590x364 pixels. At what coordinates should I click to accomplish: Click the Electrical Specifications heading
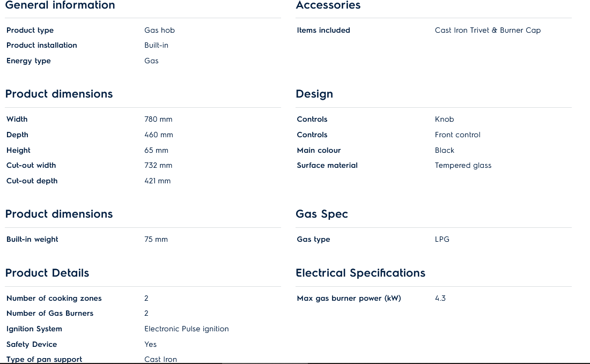point(360,273)
